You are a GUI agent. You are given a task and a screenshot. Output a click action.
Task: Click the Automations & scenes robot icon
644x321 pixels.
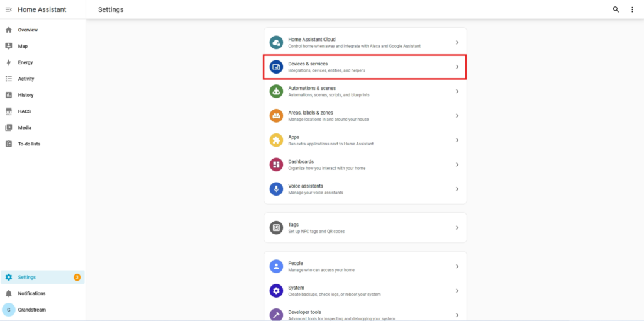tap(277, 91)
